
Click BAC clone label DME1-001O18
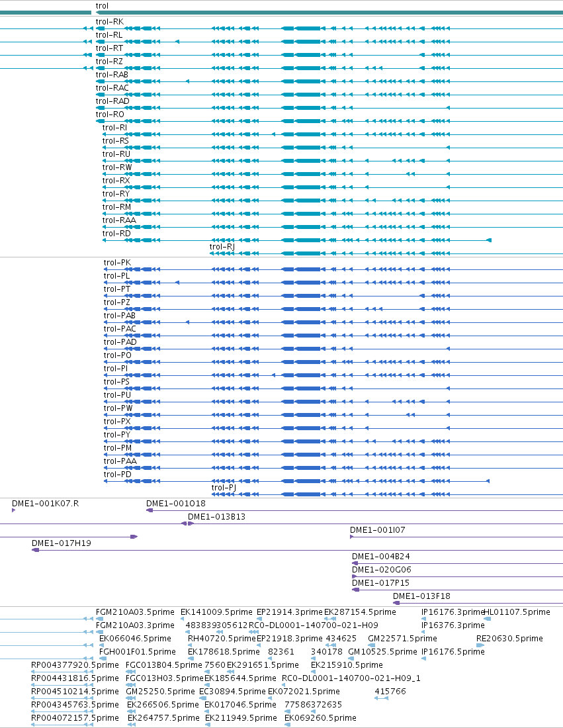(175, 504)
